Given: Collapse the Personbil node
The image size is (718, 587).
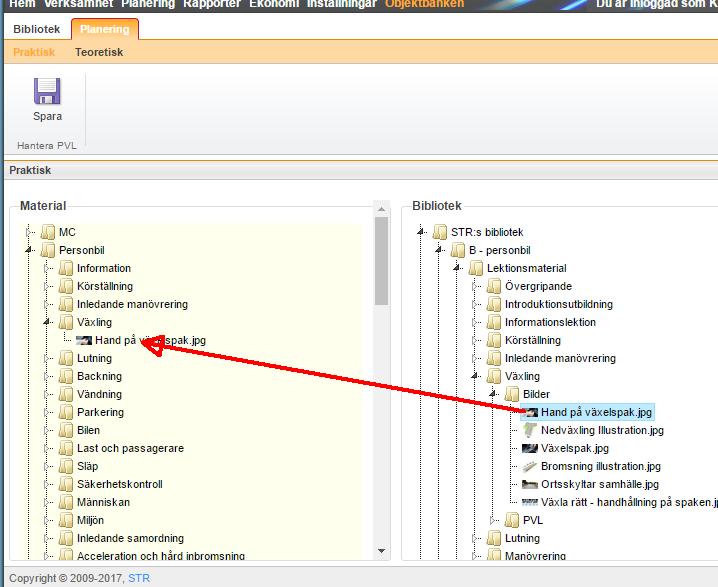Looking at the screenshot, I should [29, 250].
